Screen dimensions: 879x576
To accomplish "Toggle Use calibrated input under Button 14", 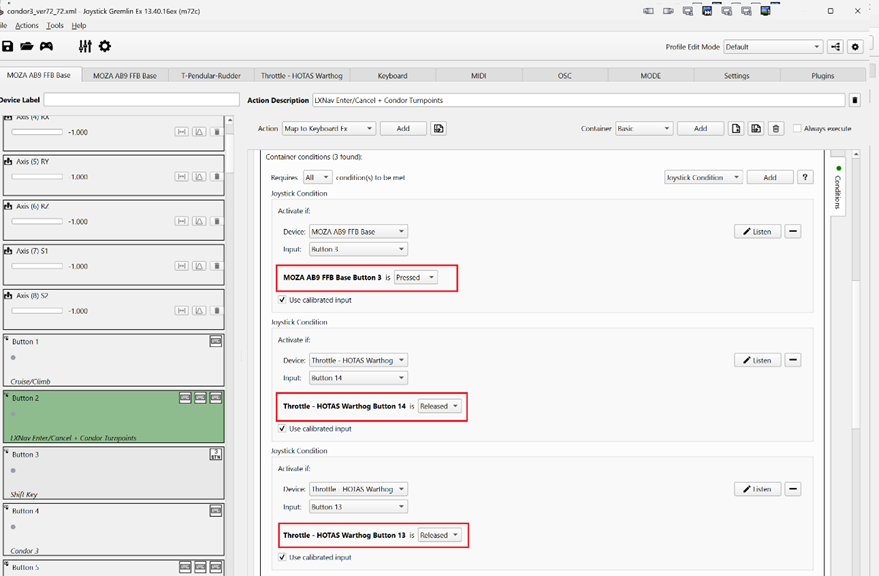I will pyautogui.click(x=282, y=428).
